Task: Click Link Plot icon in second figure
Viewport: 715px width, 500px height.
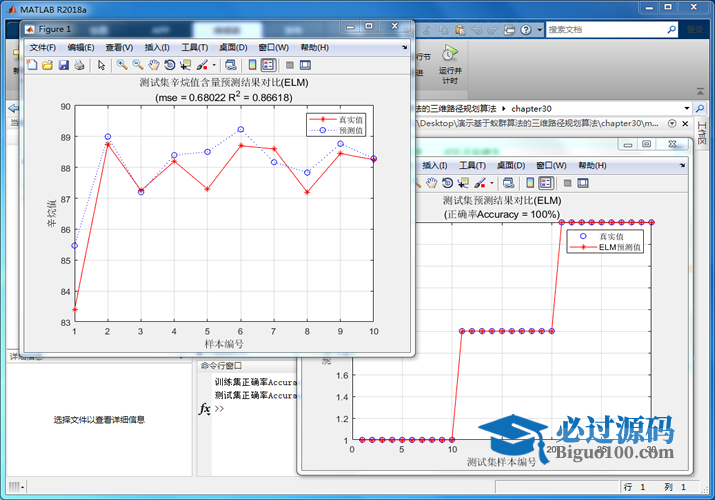Action: tap(508, 183)
